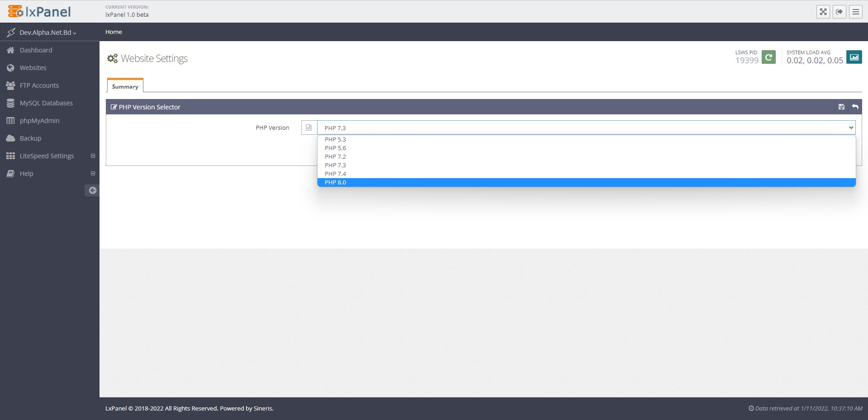868x420 pixels.
Task: Click Dashboard home icon in sidebar
Action: point(10,50)
